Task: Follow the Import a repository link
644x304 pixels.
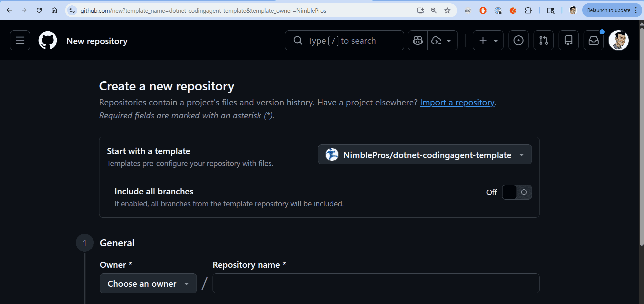Action: (457, 102)
